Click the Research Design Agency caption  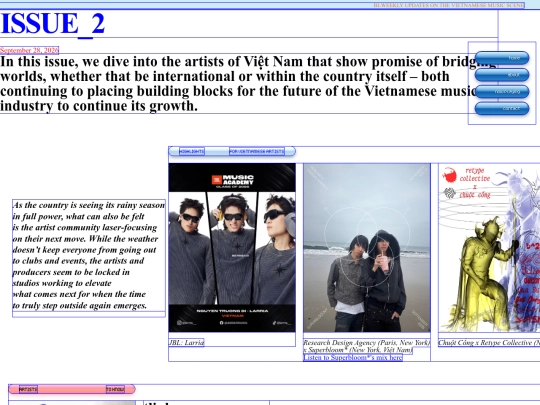click(367, 343)
